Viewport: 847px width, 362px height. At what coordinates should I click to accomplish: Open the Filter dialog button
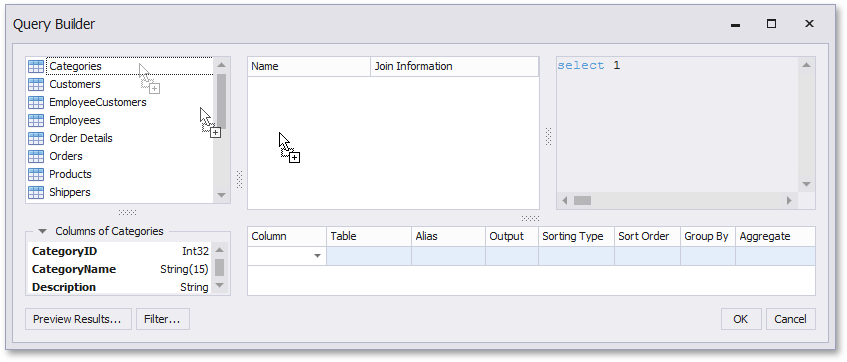pos(163,319)
